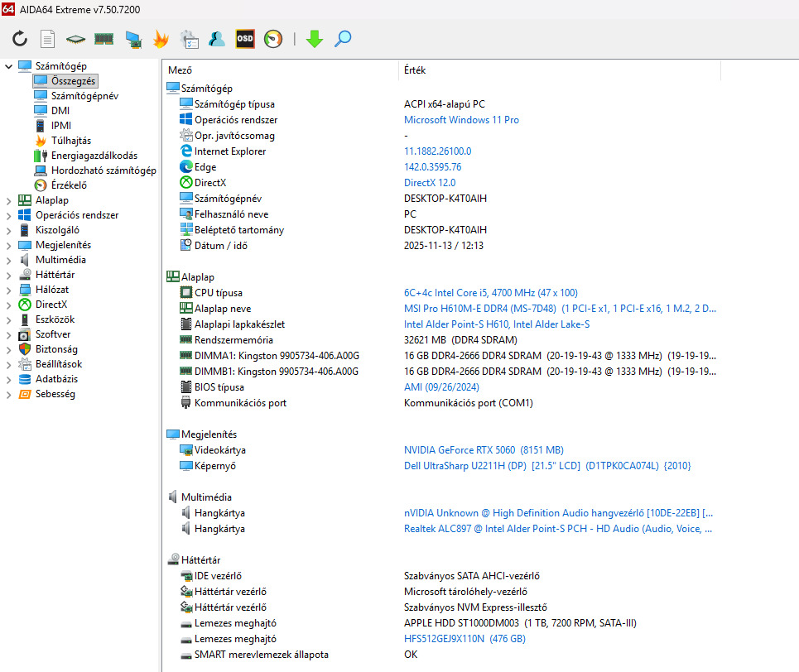Click the Refresh toolbar icon
This screenshot has height=672, width=799.
(x=20, y=39)
